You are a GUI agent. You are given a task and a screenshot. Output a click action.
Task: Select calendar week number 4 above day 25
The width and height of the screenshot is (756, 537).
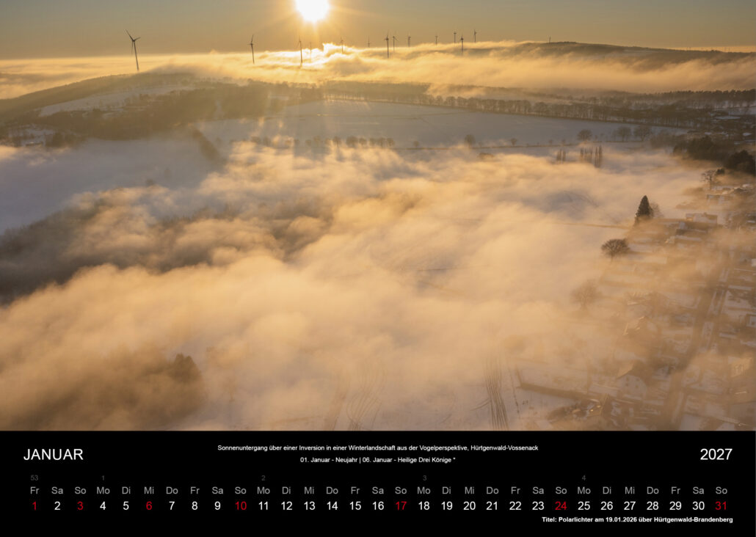pos(584,478)
